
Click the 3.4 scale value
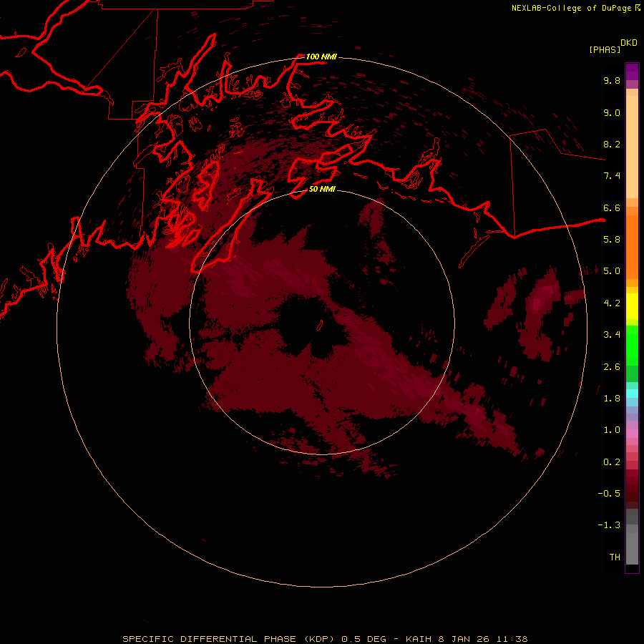pyautogui.click(x=612, y=334)
